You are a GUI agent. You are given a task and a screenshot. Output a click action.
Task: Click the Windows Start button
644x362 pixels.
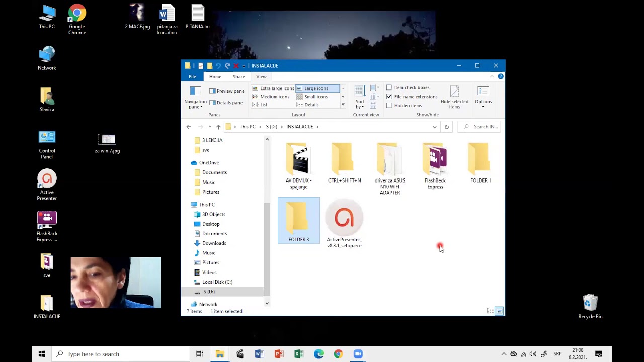42,354
